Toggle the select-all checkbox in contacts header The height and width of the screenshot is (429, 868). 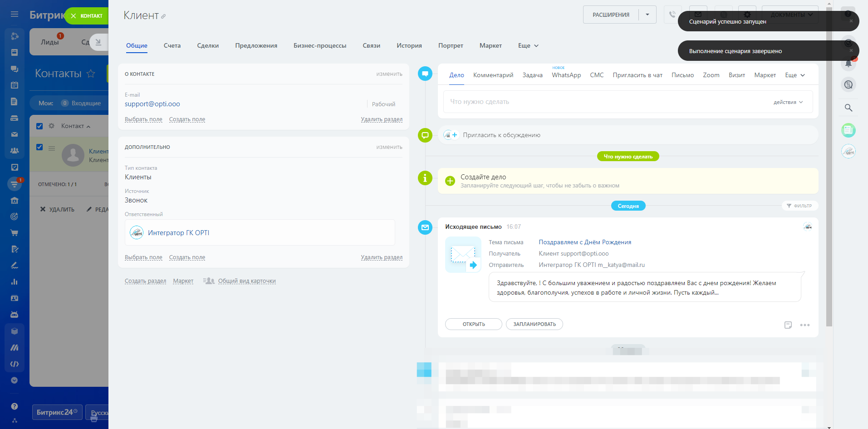coord(39,126)
